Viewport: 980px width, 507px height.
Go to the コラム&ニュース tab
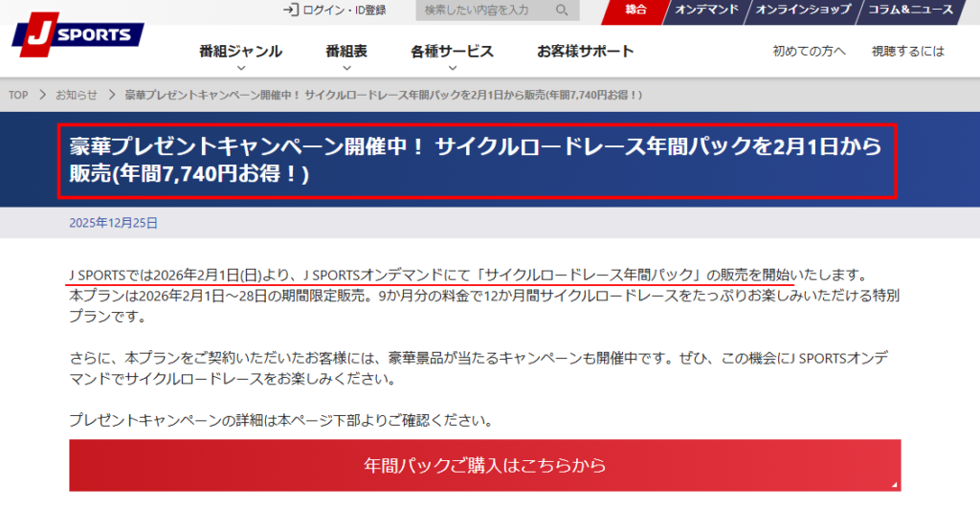pos(910,10)
